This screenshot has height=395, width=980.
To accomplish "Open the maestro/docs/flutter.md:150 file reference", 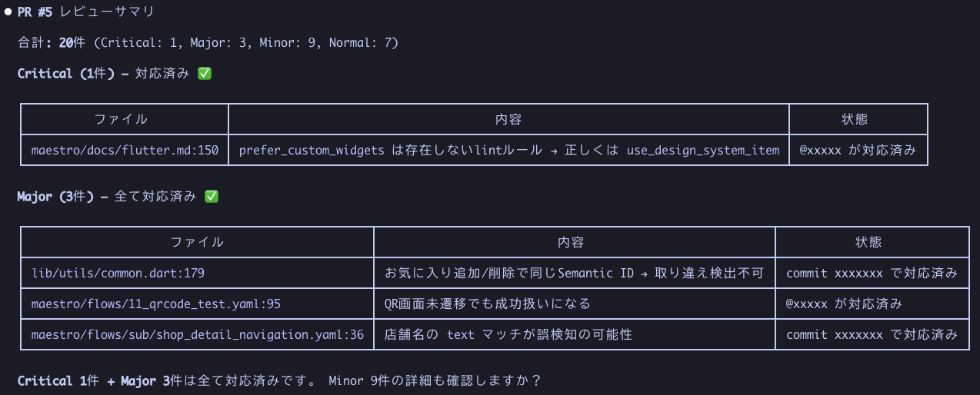I will pos(125,150).
